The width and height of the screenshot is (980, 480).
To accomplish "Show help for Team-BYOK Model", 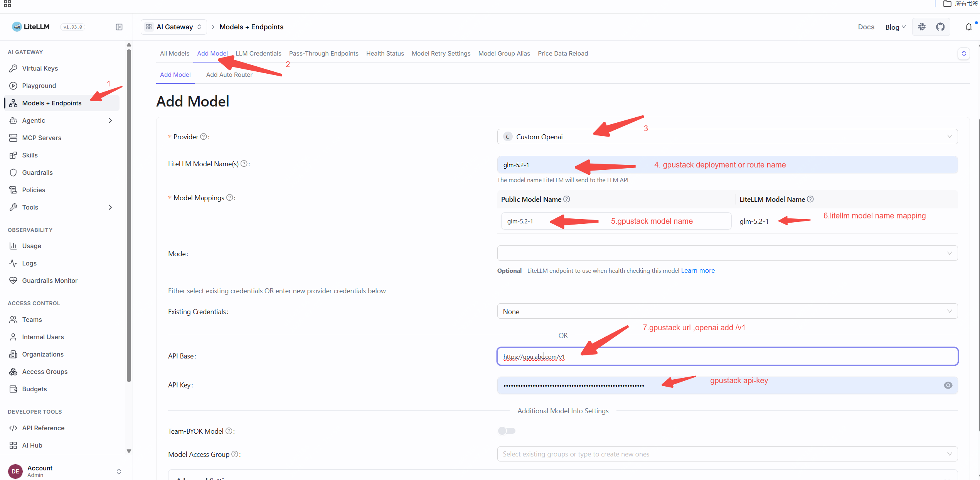I will point(229,431).
